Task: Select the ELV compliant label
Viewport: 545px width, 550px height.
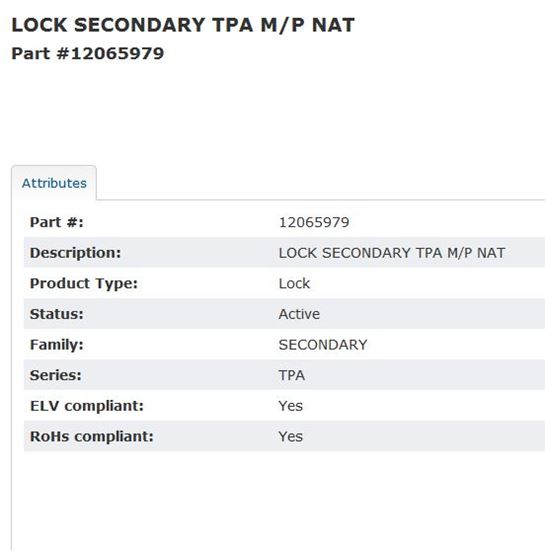Action: pos(87,406)
